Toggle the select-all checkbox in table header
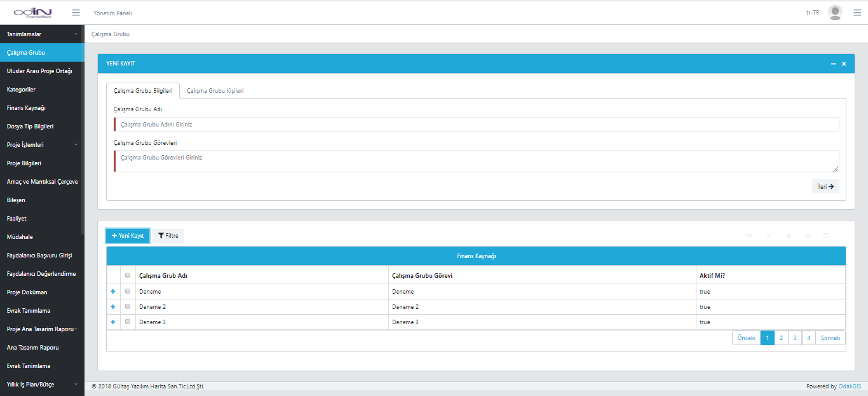The height and width of the screenshot is (396, 868). [x=128, y=275]
